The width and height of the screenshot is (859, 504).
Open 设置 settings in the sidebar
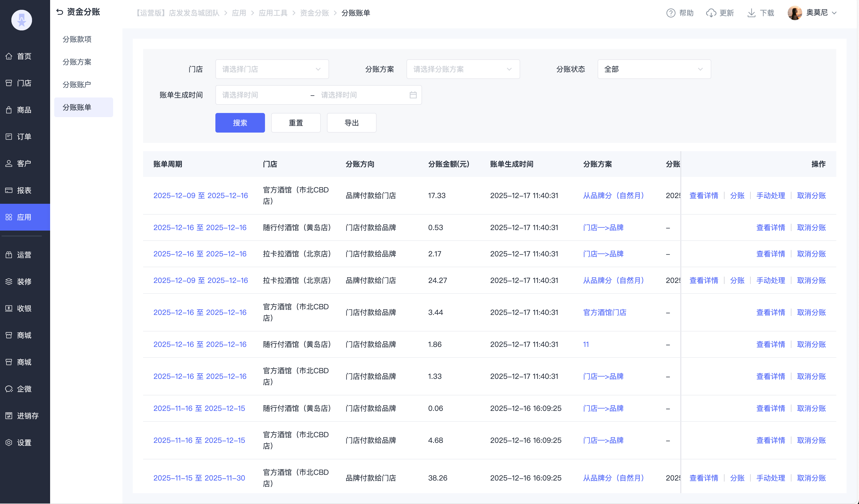tap(24, 443)
